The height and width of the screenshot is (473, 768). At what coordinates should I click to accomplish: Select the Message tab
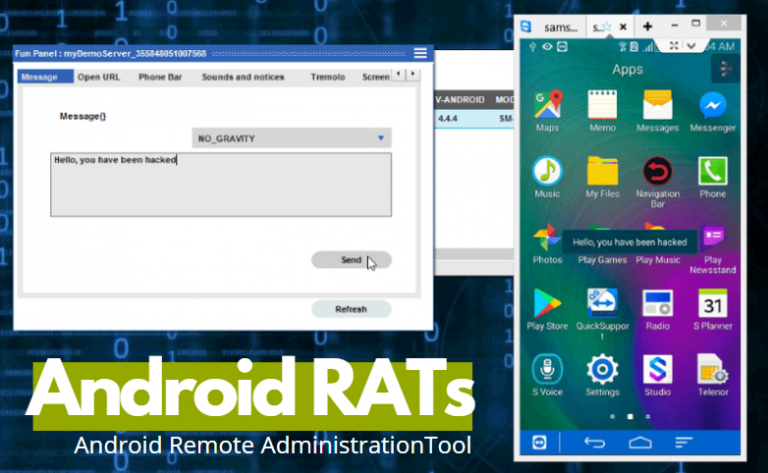45,77
